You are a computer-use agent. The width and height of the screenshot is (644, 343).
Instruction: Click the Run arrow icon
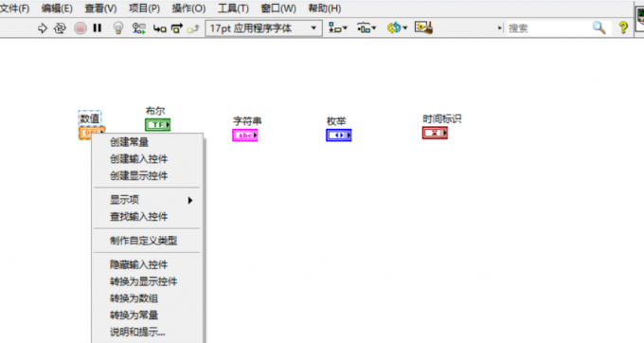point(43,27)
